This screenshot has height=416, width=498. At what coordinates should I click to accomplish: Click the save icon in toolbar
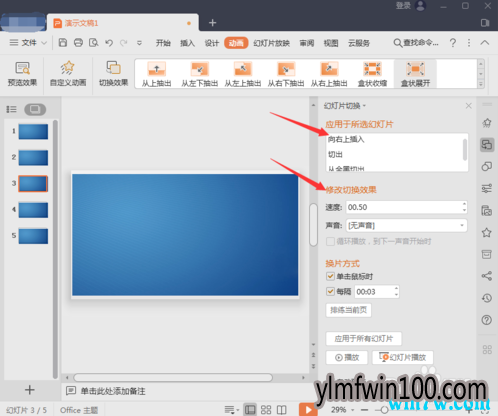(63, 43)
